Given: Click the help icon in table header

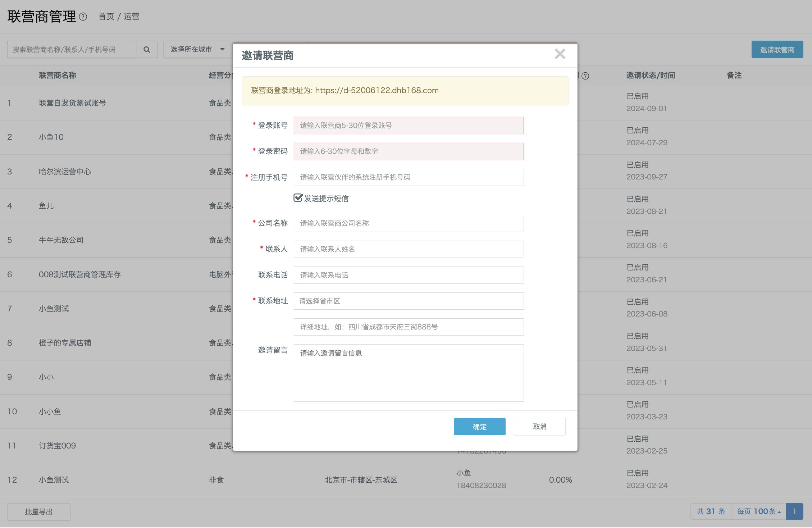Looking at the screenshot, I should [x=585, y=76].
